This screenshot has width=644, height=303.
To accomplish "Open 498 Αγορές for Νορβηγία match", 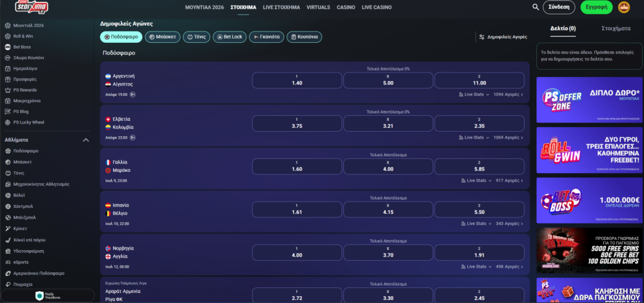I will click(x=509, y=266).
